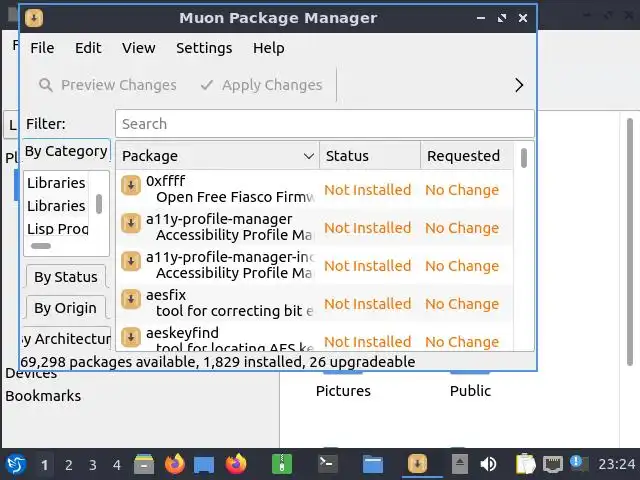Expand the By Status filter section
The height and width of the screenshot is (480, 640).
[x=66, y=277]
